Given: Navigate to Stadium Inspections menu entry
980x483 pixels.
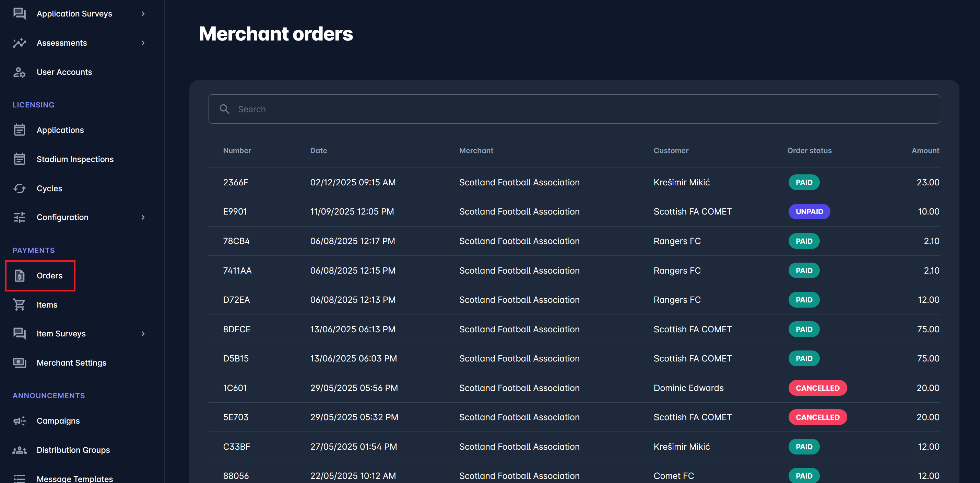Looking at the screenshot, I should coord(75,159).
